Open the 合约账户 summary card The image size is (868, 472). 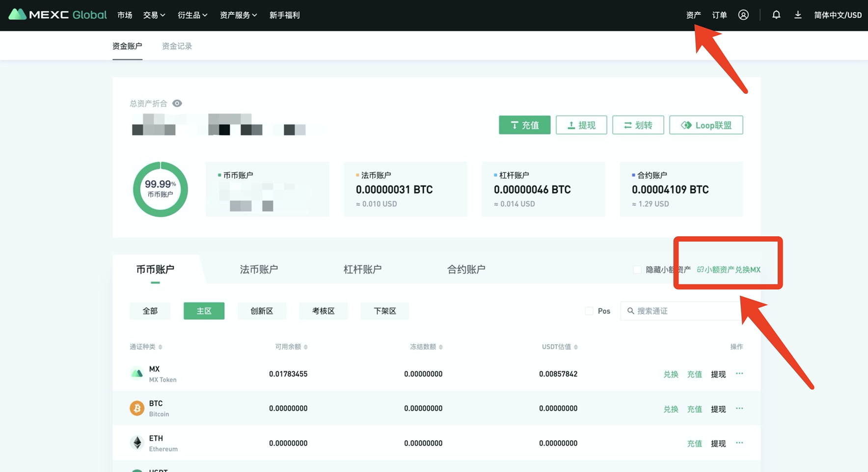tap(681, 189)
